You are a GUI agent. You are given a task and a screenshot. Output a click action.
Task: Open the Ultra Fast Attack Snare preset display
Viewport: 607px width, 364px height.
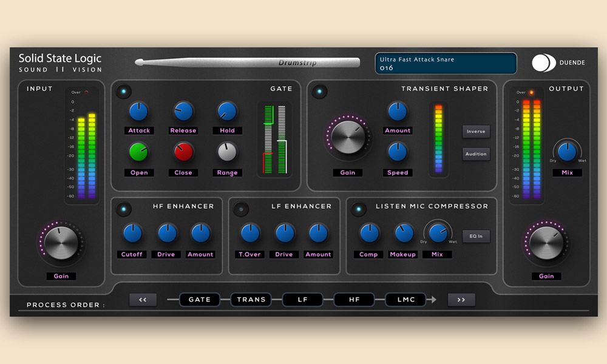click(446, 64)
